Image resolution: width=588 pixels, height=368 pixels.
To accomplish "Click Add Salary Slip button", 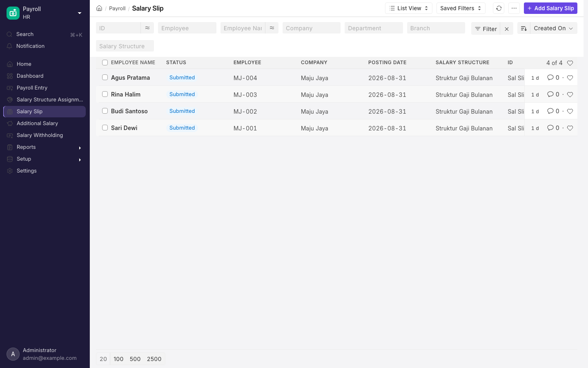I will tap(550, 8).
